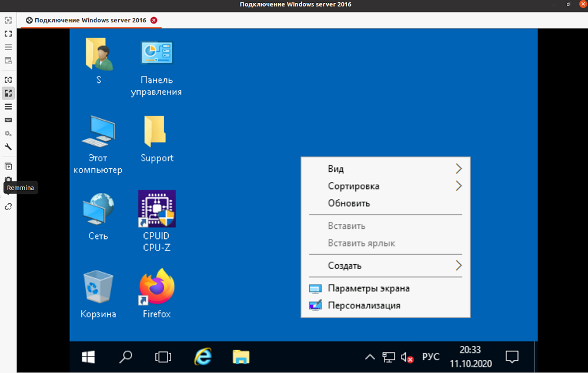The image size is (588, 373).
Task: Expand the Создать submenu
Action: (353, 265)
